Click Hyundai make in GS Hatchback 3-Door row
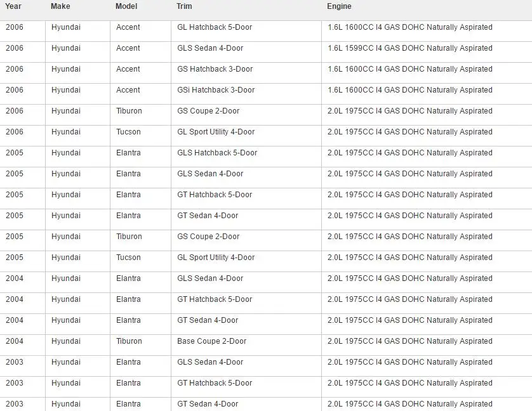This screenshot has height=411, width=532. tap(66, 69)
